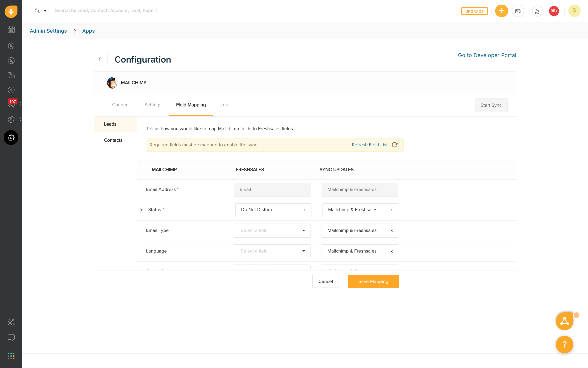Open Email Type Freshsales field dropdown

pos(272,230)
